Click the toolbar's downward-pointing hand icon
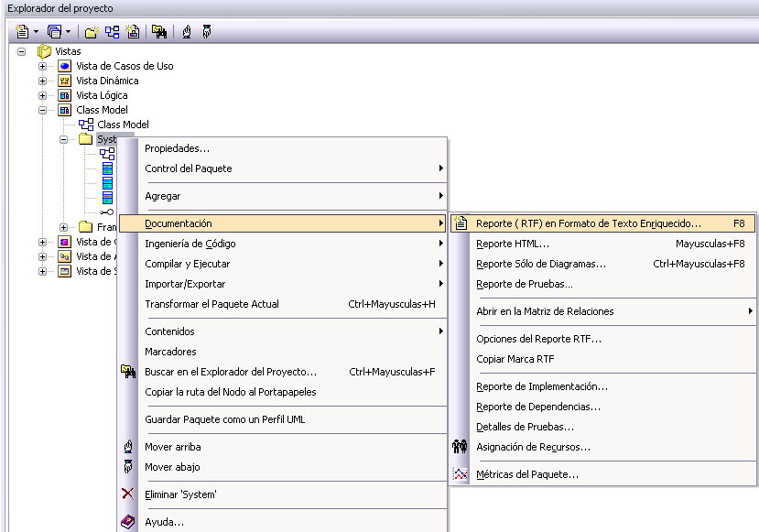Image resolution: width=759 pixels, height=532 pixels. click(207, 32)
